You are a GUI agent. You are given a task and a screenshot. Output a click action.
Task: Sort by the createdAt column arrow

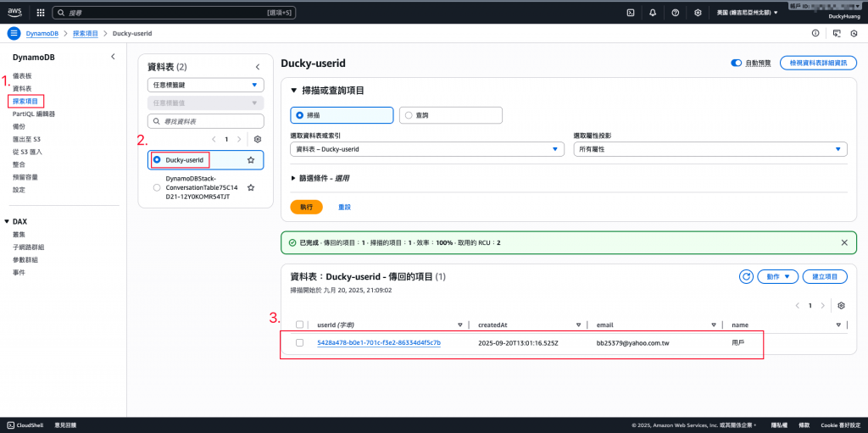(578, 325)
